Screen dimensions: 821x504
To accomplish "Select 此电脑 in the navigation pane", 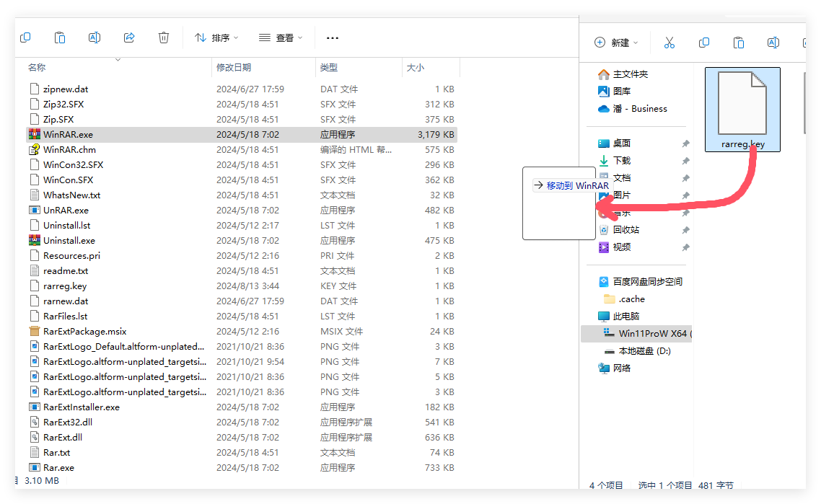I will 625,316.
